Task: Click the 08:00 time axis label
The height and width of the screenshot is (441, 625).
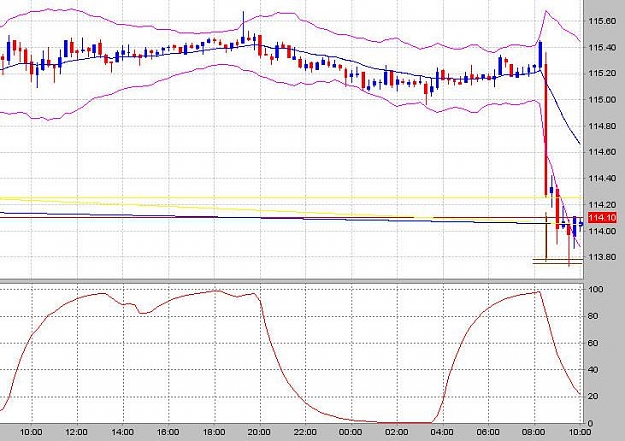Action: 534,432
